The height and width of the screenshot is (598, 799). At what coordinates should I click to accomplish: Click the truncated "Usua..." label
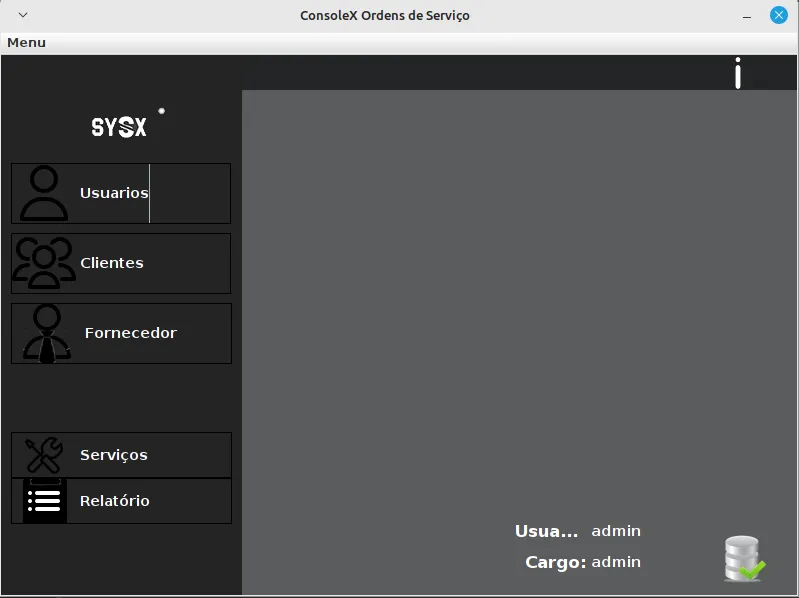[x=546, y=531]
